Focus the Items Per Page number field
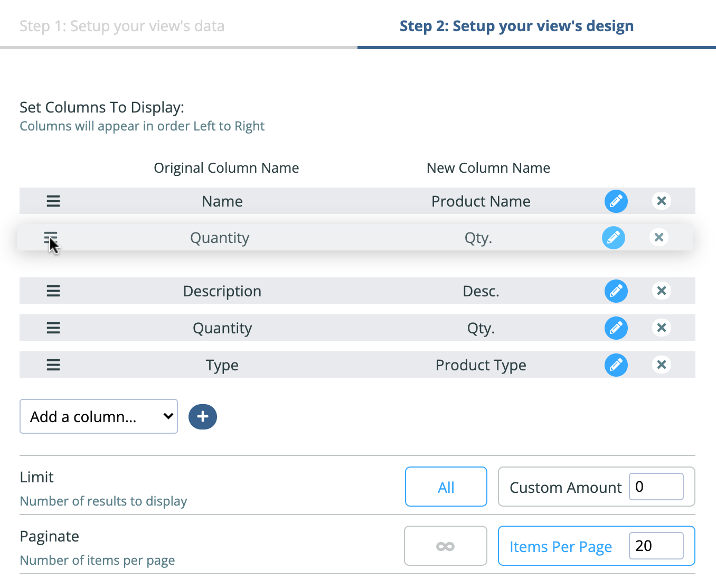 tap(656, 546)
